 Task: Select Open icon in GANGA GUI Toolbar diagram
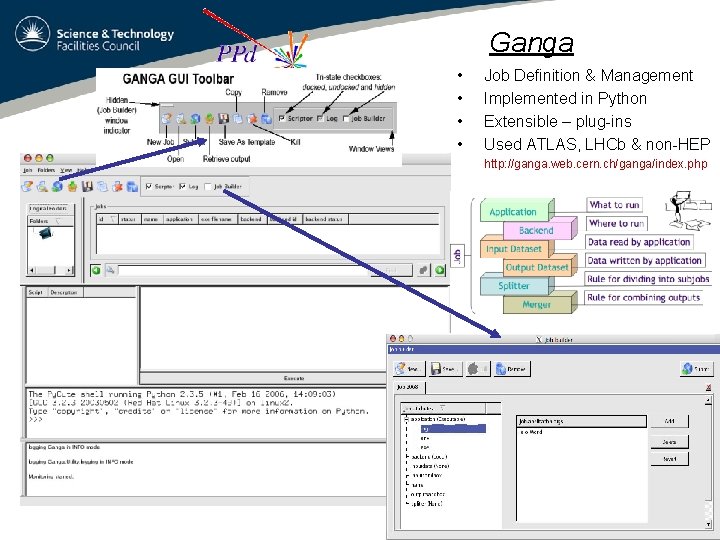181,118
